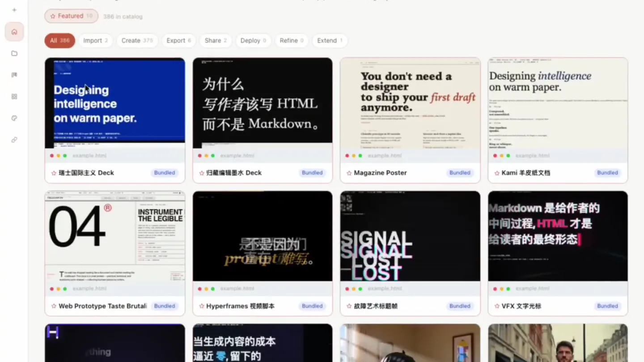The image size is (644, 362).
Task: Open the Home icon in the sidebar
Action: point(14,32)
